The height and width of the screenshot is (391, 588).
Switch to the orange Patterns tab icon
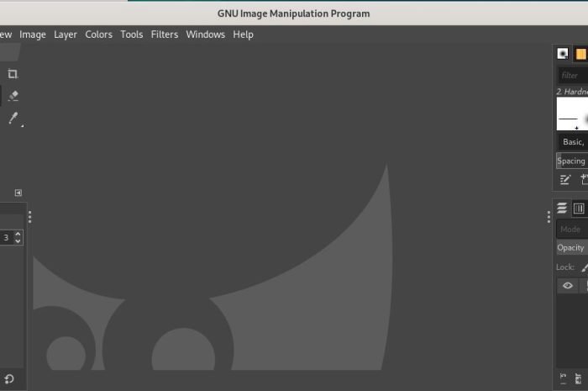pyautogui.click(x=581, y=54)
